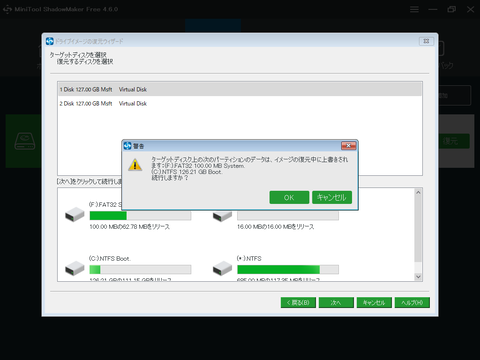Click the (*:) NTFS usage bar
The image size is (480, 360).
pos(288,269)
